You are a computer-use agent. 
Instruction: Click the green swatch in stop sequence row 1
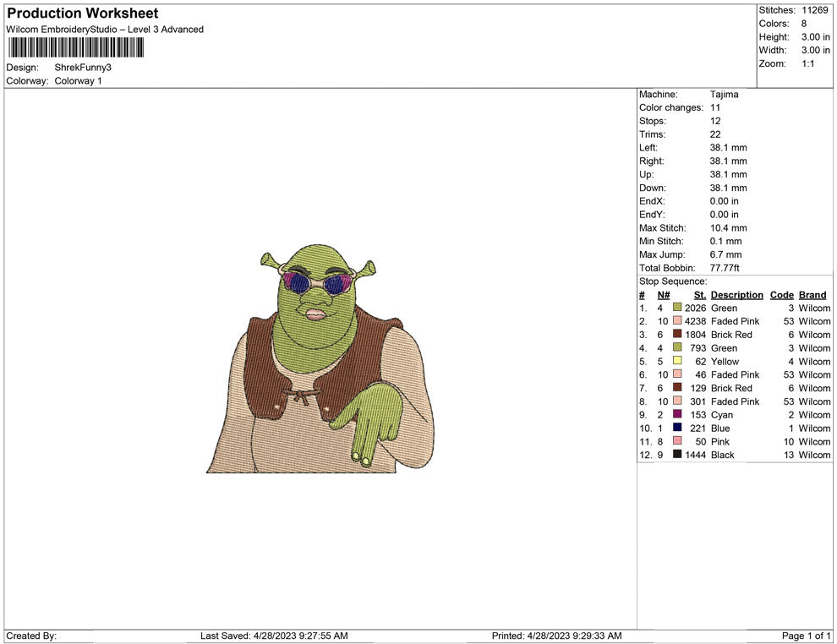677,308
